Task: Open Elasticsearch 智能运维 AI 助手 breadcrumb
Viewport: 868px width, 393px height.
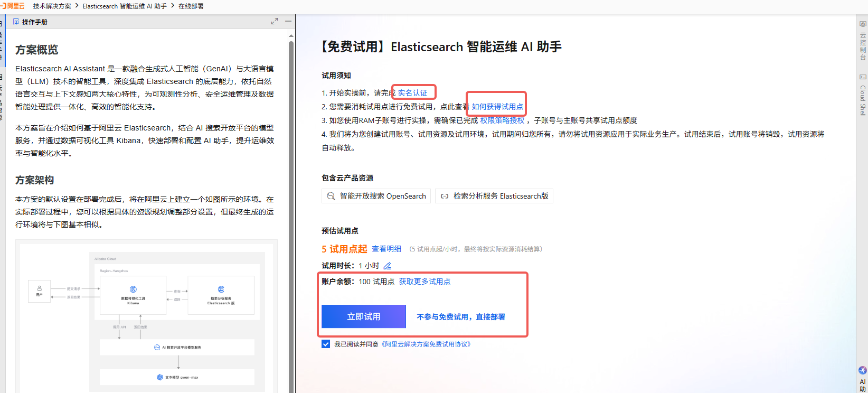Action: click(x=125, y=6)
